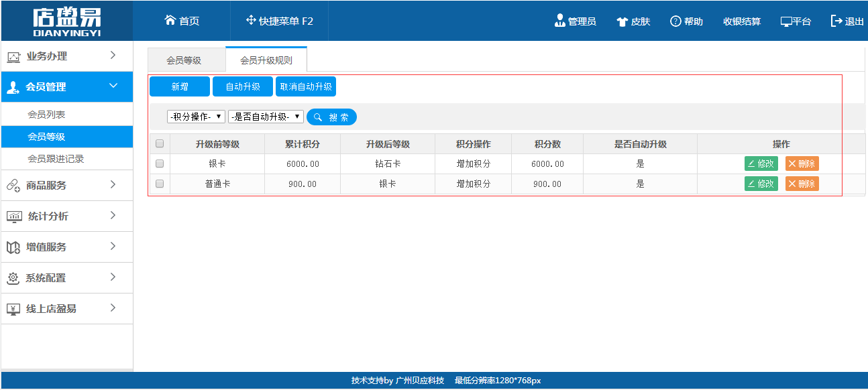Click the 店盈易 logo
Viewport: 868px width, 390px height.
click(x=66, y=21)
